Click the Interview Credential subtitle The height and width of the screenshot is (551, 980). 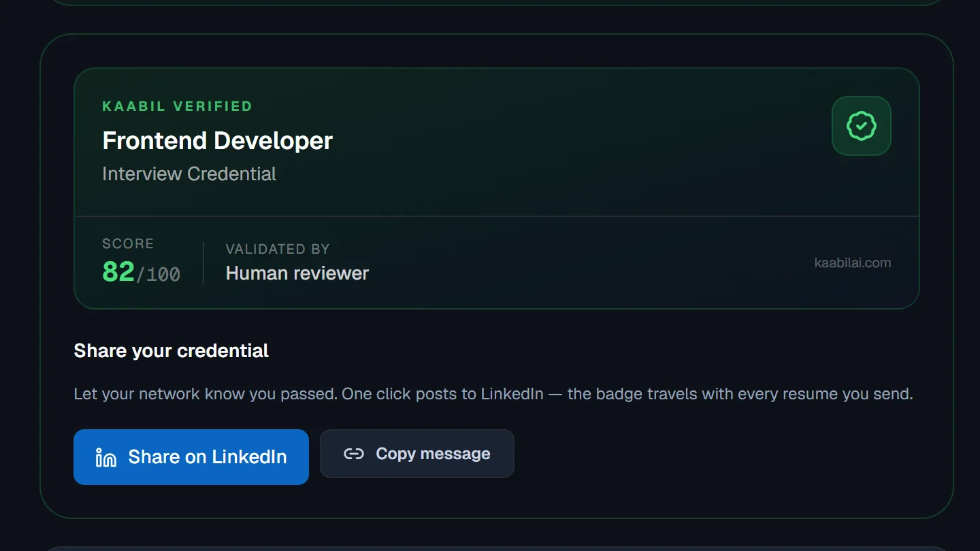click(189, 174)
